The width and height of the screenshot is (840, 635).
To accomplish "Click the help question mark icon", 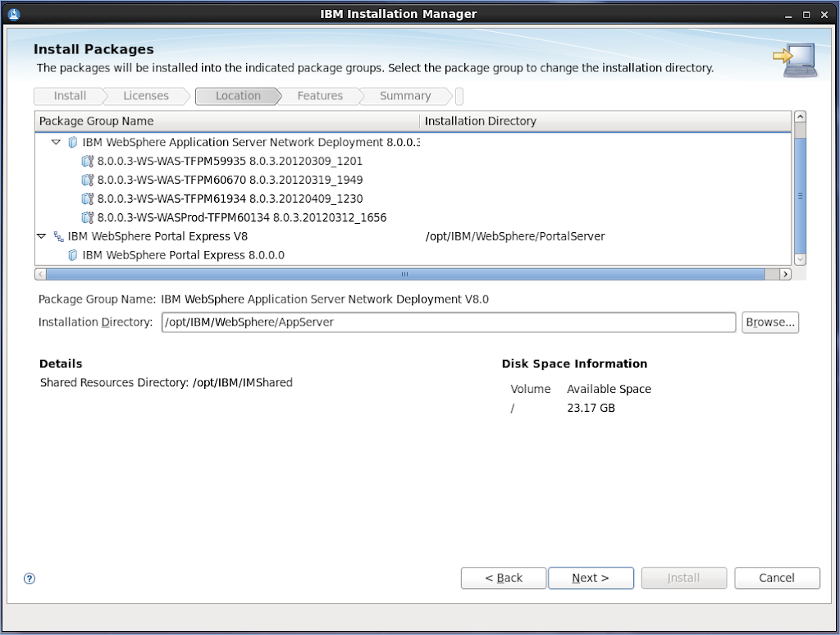I will click(x=30, y=578).
